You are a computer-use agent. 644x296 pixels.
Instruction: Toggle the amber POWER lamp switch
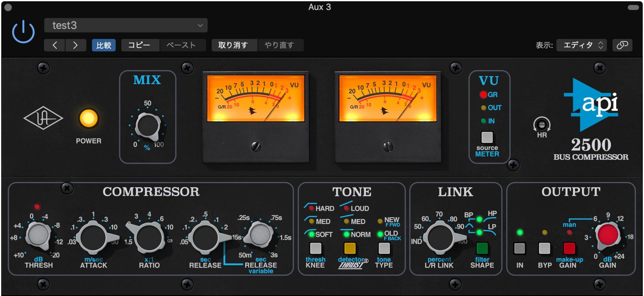coord(89,118)
